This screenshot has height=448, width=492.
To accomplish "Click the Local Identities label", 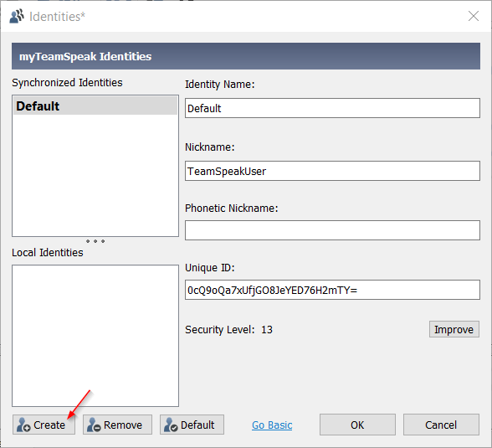I will click(x=48, y=252).
